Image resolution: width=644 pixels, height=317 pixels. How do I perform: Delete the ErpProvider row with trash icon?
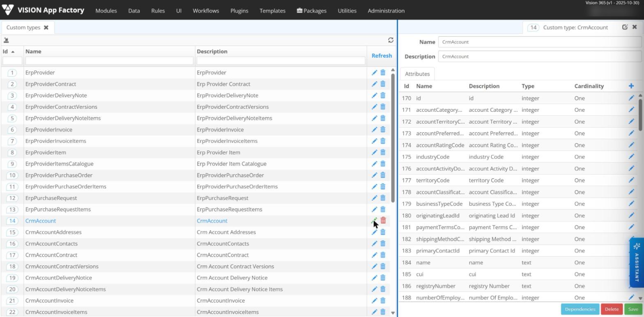(383, 73)
